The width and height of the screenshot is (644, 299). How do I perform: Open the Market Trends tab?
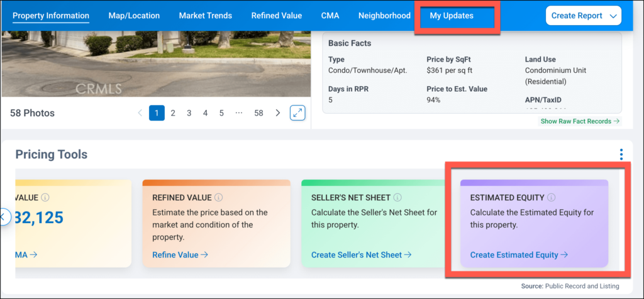pyautogui.click(x=205, y=16)
